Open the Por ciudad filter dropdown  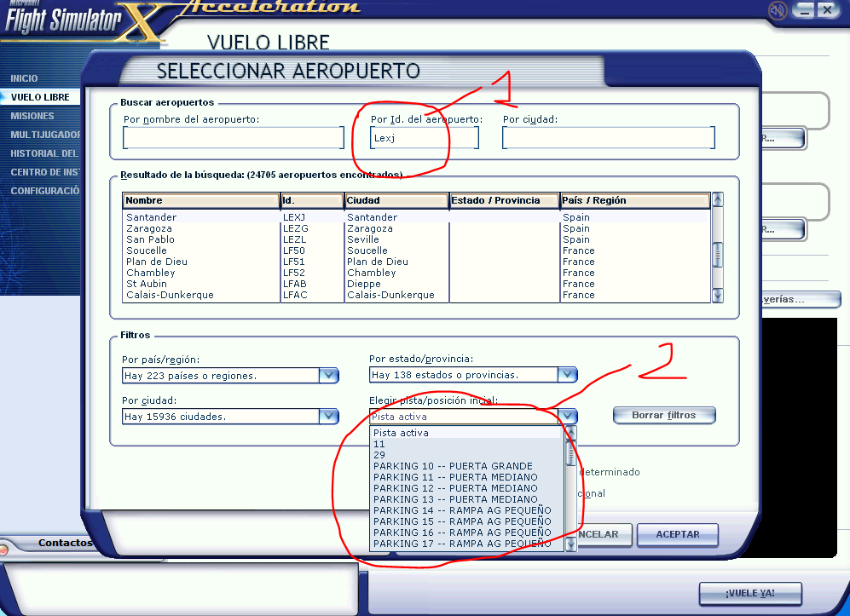pos(328,417)
